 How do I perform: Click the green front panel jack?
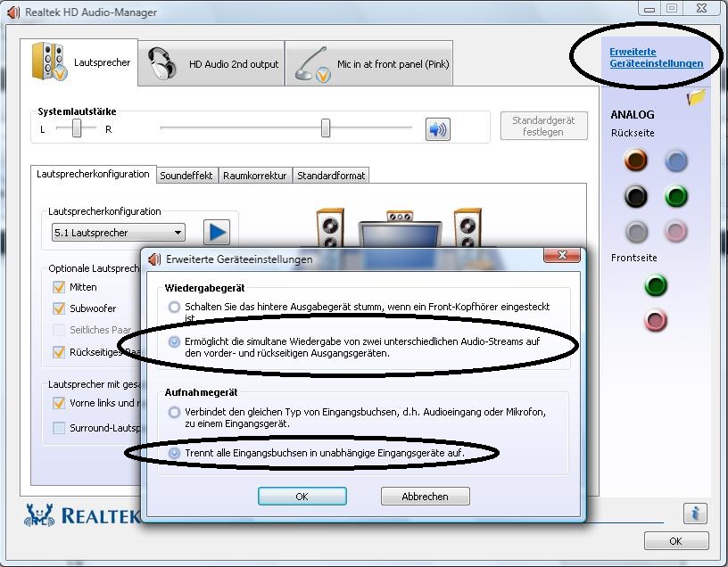pyautogui.click(x=656, y=285)
